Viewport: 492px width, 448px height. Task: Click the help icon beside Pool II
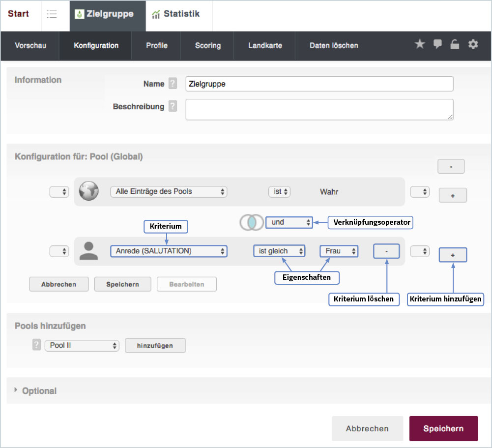click(x=36, y=345)
